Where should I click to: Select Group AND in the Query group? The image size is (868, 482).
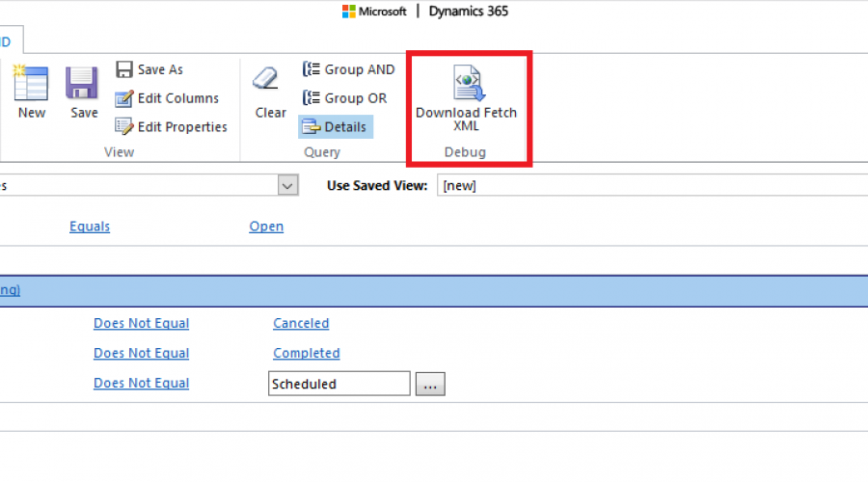click(348, 69)
